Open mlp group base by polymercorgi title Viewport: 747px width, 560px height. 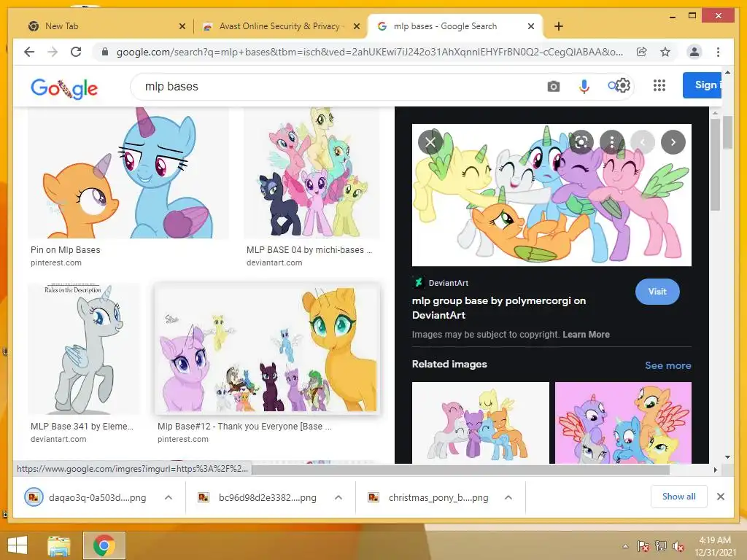point(499,308)
